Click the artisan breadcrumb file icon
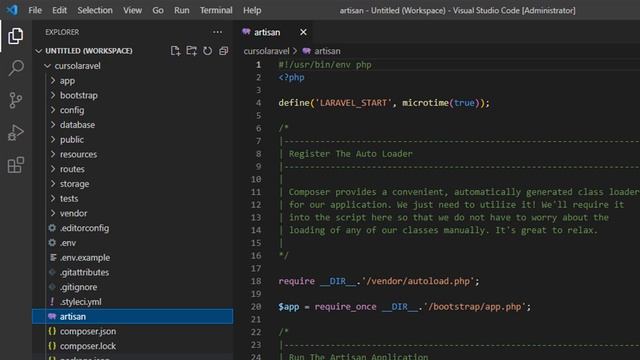 pyautogui.click(x=307, y=51)
